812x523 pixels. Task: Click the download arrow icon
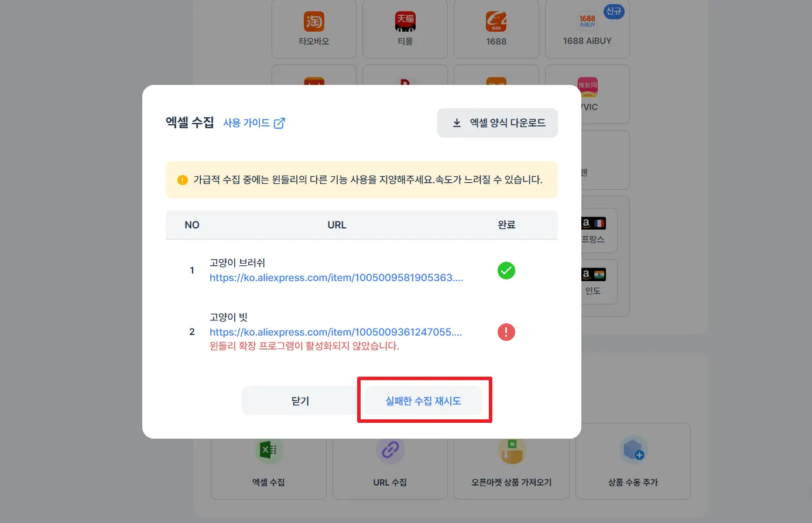point(457,123)
